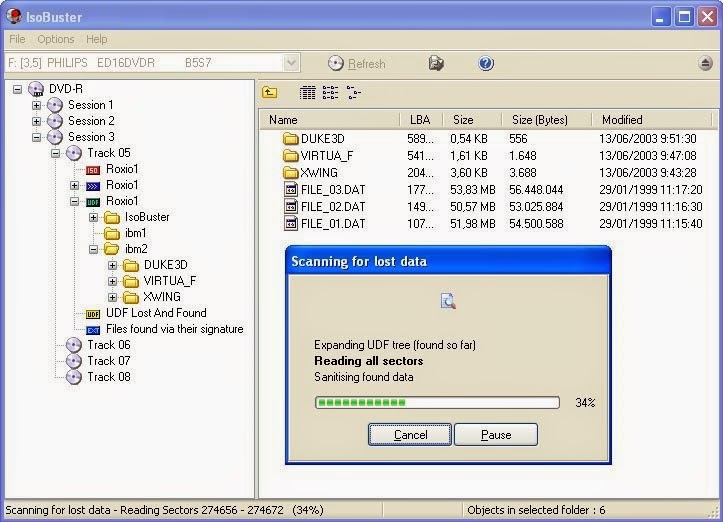Click the green scan progress bar
723x522 pixels.
pos(437,403)
